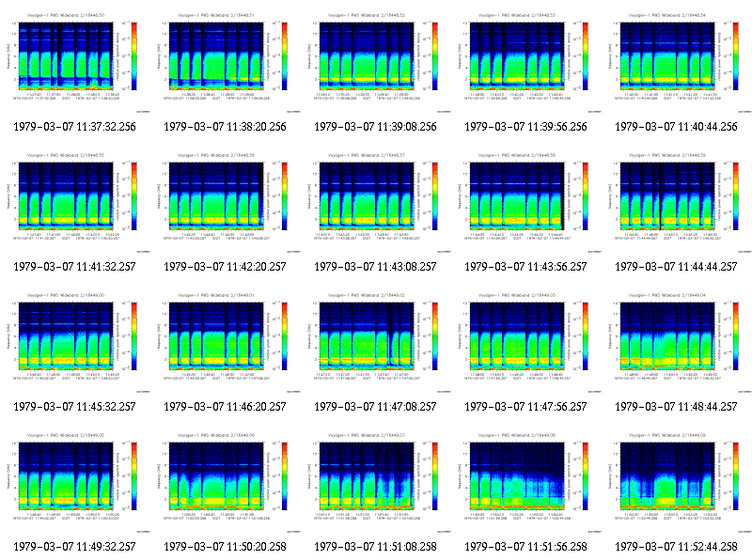Open the 11:51:08.258 spectrogram thumbnail
Image resolution: width=752 pixels, height=560 pixels.
click(376, 482)
